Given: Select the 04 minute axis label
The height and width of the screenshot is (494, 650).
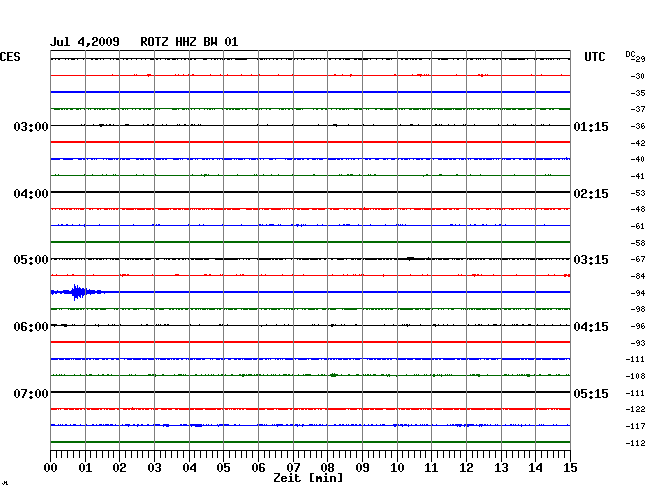Looking at the screenshot, I should [189, 468].
